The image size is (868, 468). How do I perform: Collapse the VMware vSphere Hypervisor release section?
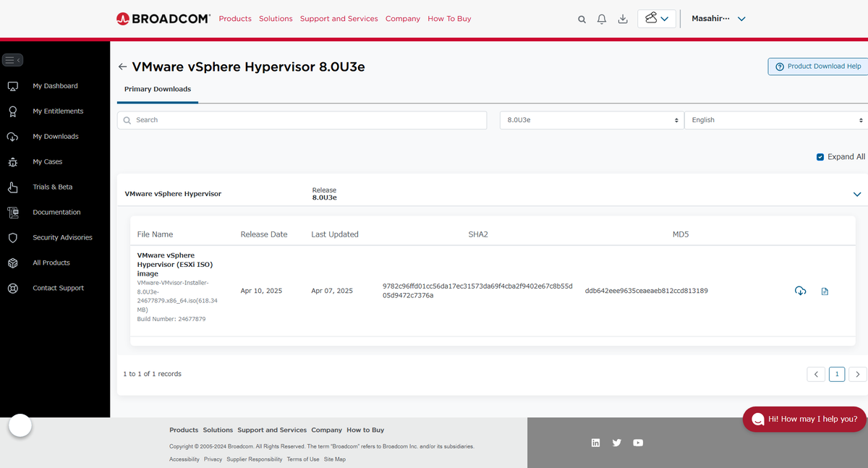click(x=857, y=194)
